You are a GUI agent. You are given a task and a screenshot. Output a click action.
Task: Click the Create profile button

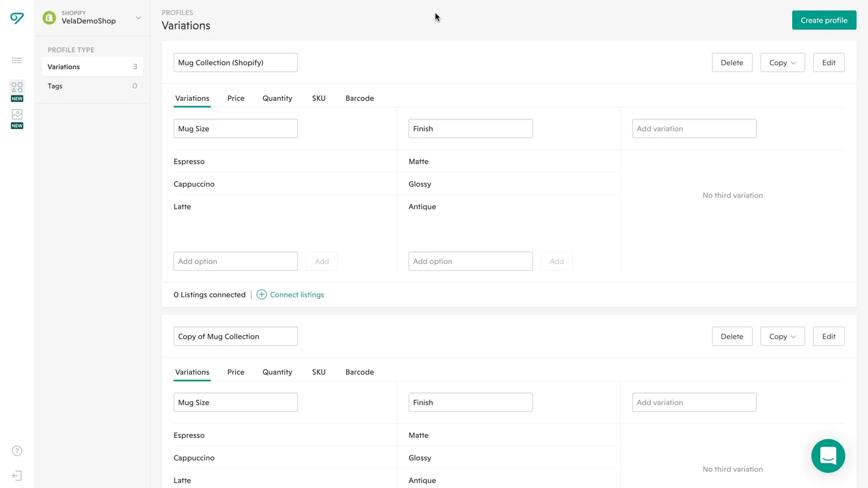pyautogui.click(x=824, y=20)
